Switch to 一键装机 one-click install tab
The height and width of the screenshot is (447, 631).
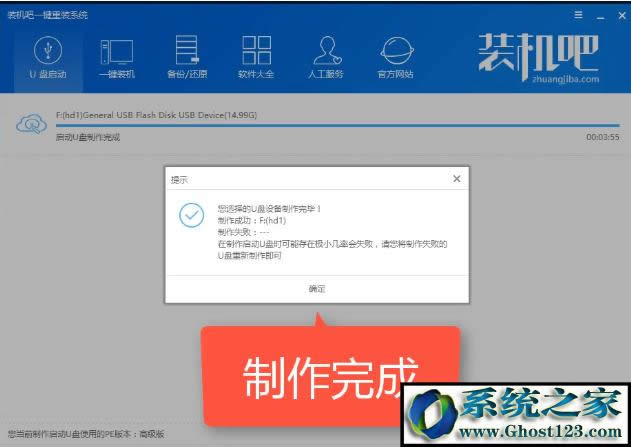(x=117, y=58)
